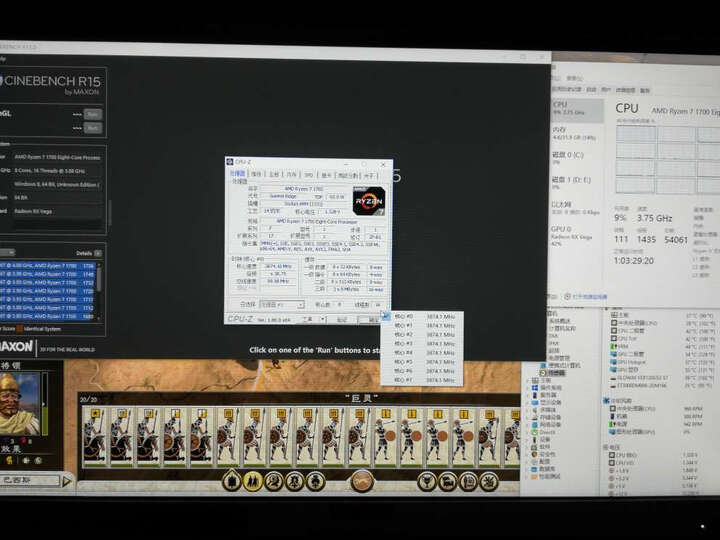Select 以太网 in Task Manager sidebar
The image size is (720, 540).
[578, 208]
